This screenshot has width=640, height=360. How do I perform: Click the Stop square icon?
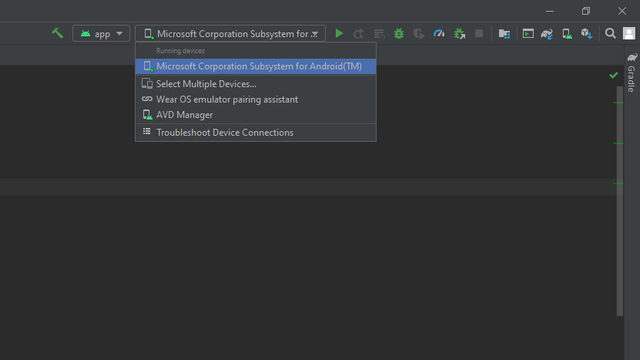tap(479, 33)
